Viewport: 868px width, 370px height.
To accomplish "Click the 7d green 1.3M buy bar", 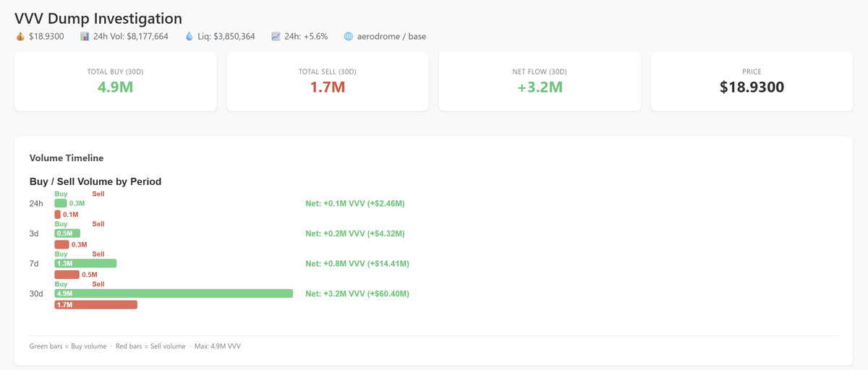I will (x=85, y=264).
